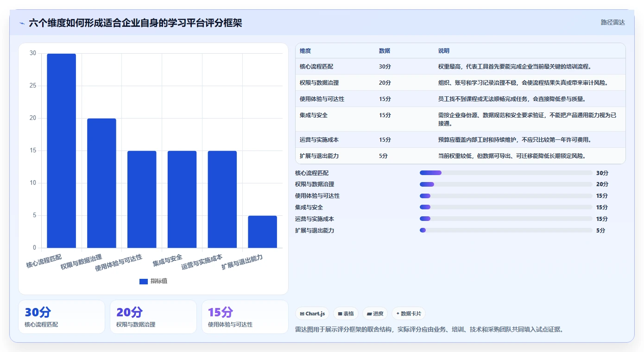Click the page title about 学习平台评分框架
The height and width of the screenshot is (352, 644).
point(135,23)
